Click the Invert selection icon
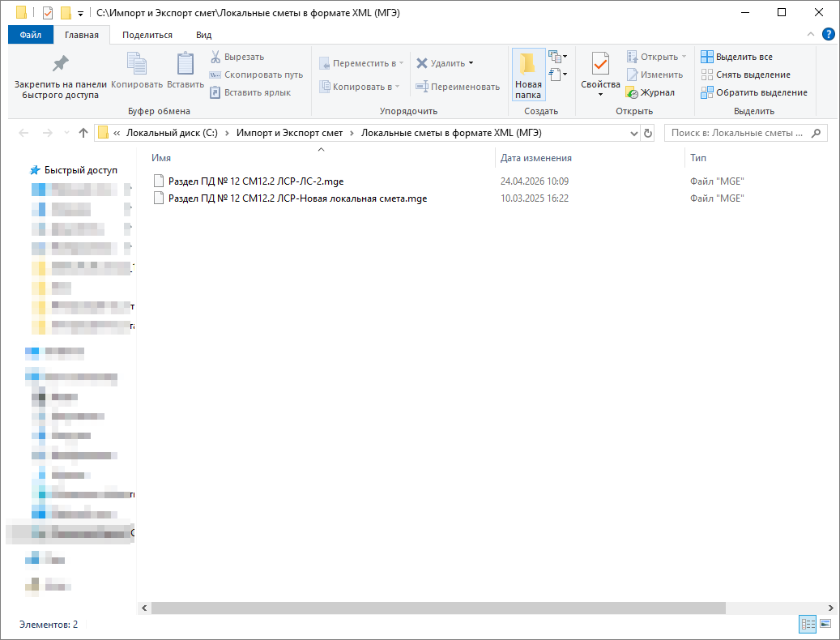840x640 pixels. [707, 92]
